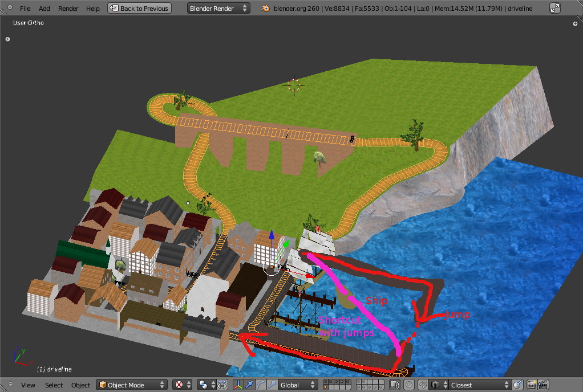Click the Back to Previous button

(x=140, y=9)
